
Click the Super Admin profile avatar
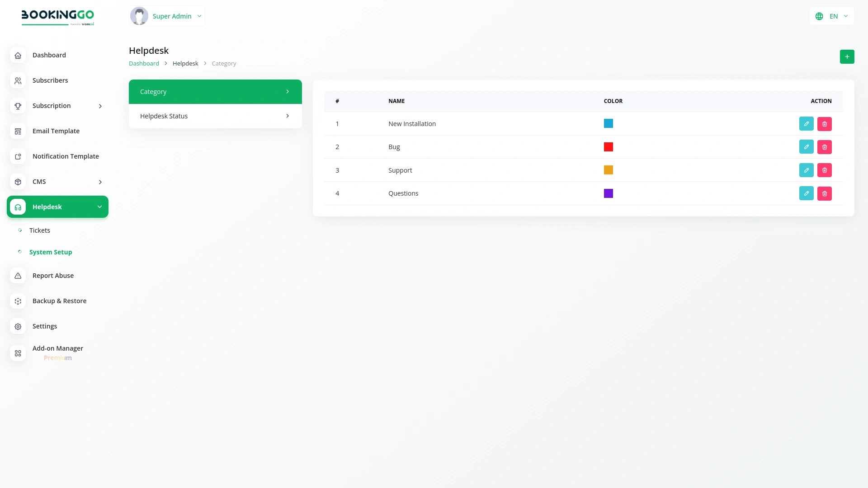pos(139,15)
